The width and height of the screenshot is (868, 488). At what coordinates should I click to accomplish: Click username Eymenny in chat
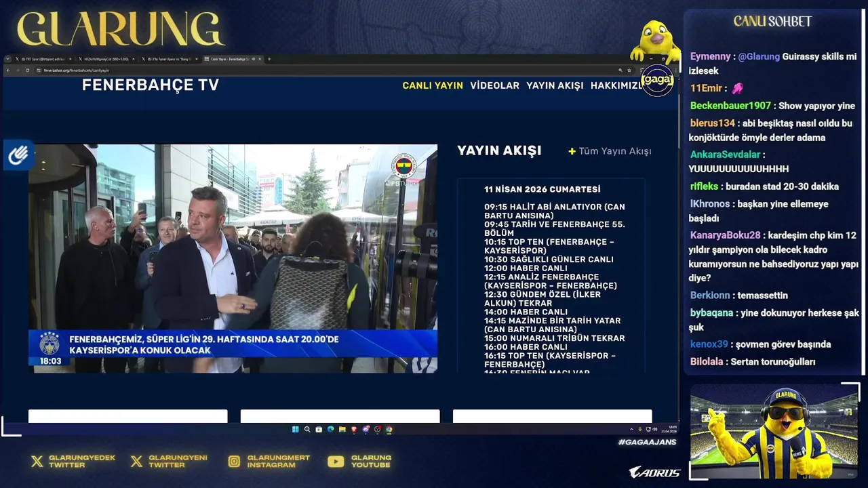tap(710, 56)
